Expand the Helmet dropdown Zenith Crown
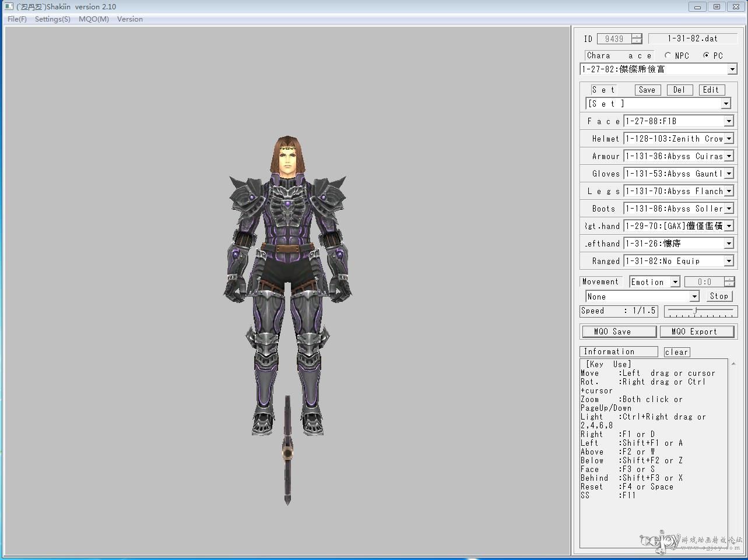 (729, 139)
